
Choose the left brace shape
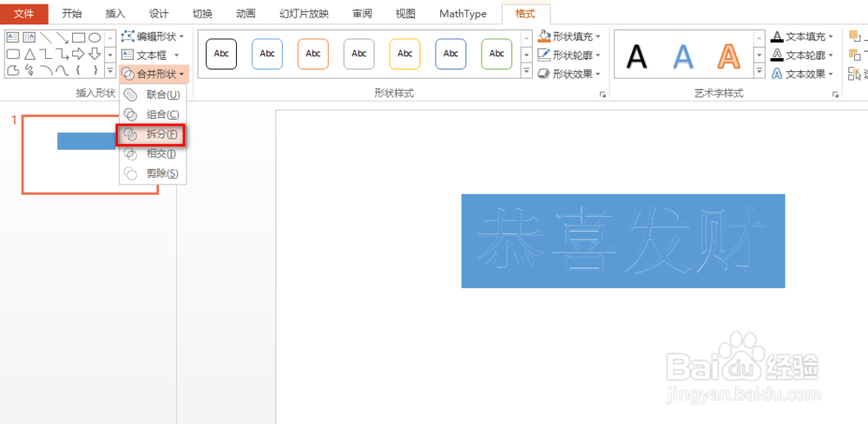(x=78, y=69)
